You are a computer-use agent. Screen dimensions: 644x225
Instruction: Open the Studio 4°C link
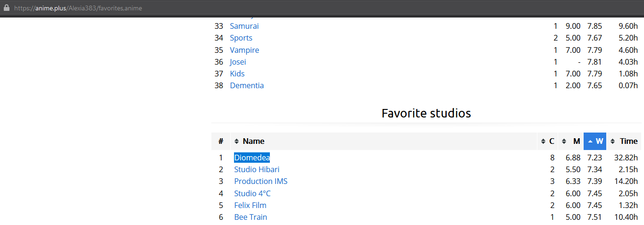[252, 193]
